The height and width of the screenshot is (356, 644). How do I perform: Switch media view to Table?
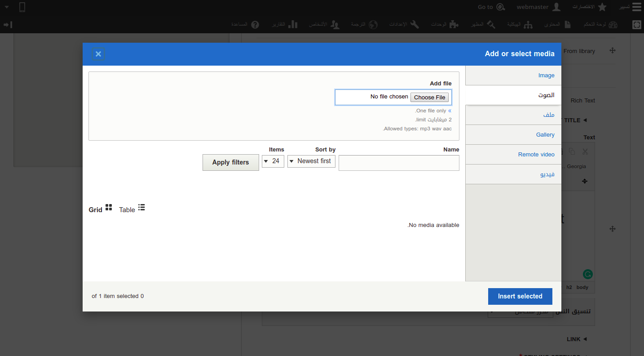click(x=132, y=209)
